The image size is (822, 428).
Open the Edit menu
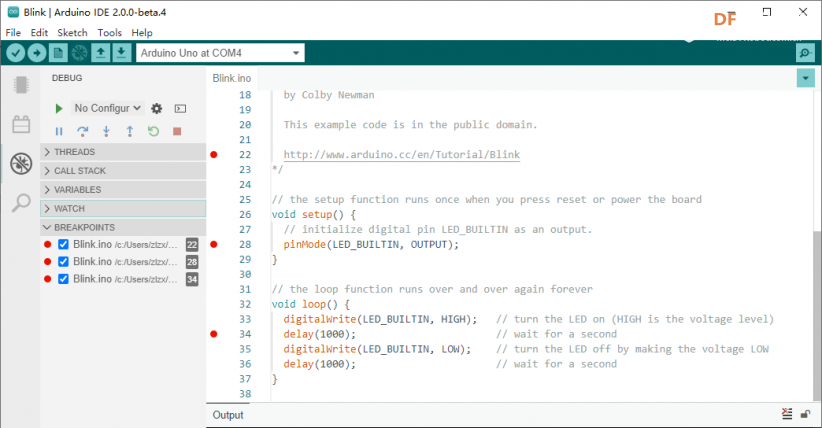(x=39, y=33)
